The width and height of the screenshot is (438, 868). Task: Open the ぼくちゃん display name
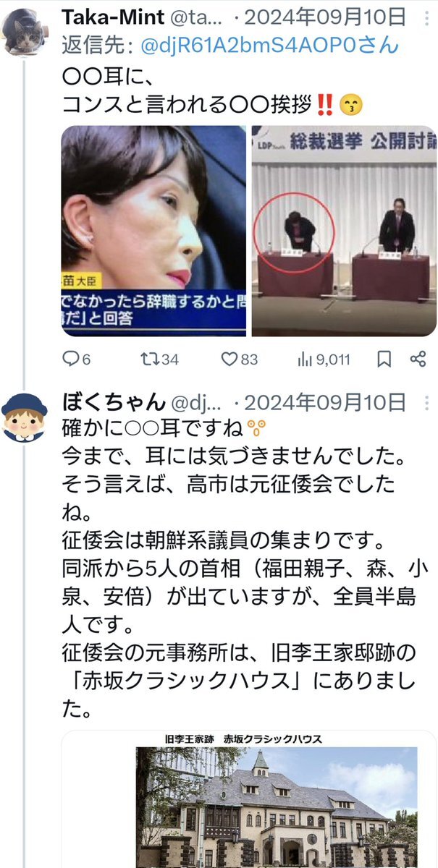tap(114, 402)
